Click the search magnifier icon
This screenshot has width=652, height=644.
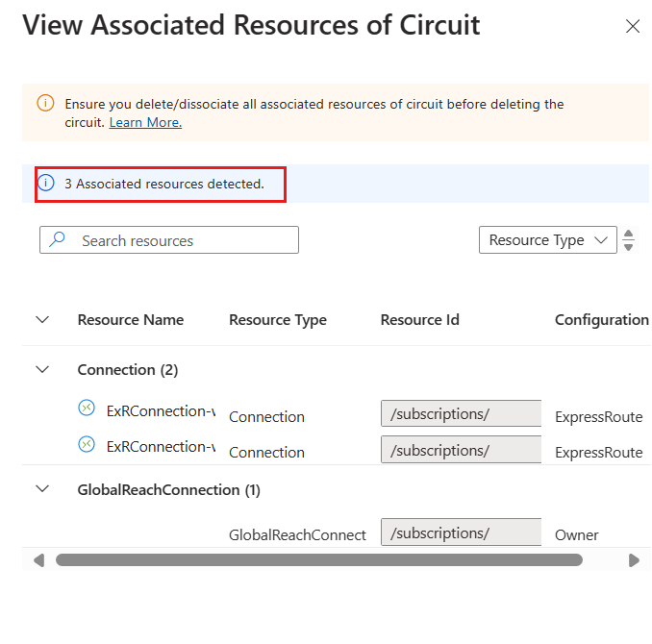(58, 240)
